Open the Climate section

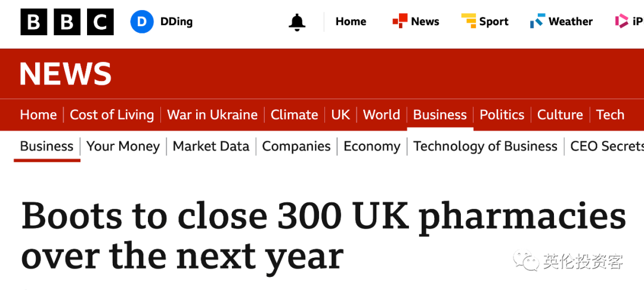coord(294,115)
